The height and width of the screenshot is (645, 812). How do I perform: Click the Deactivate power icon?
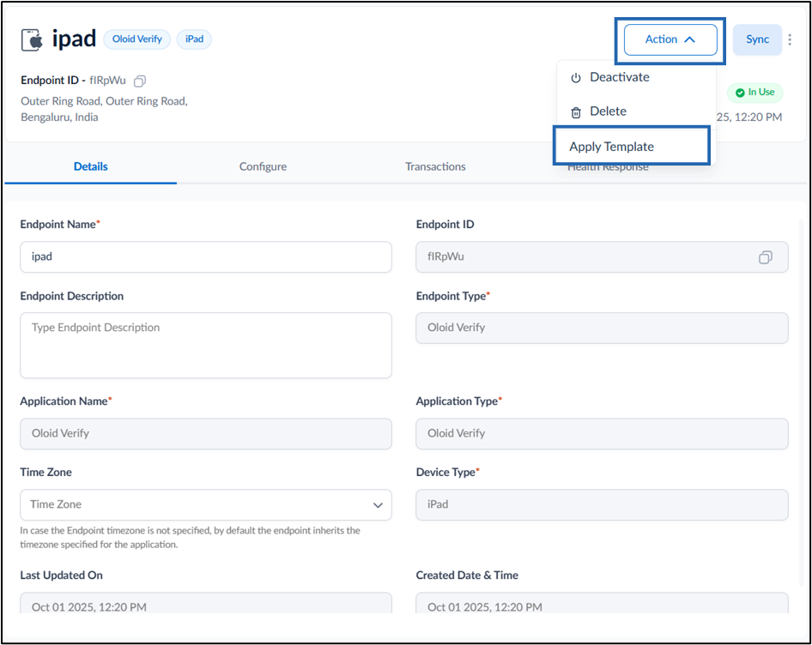pos(576,78)
